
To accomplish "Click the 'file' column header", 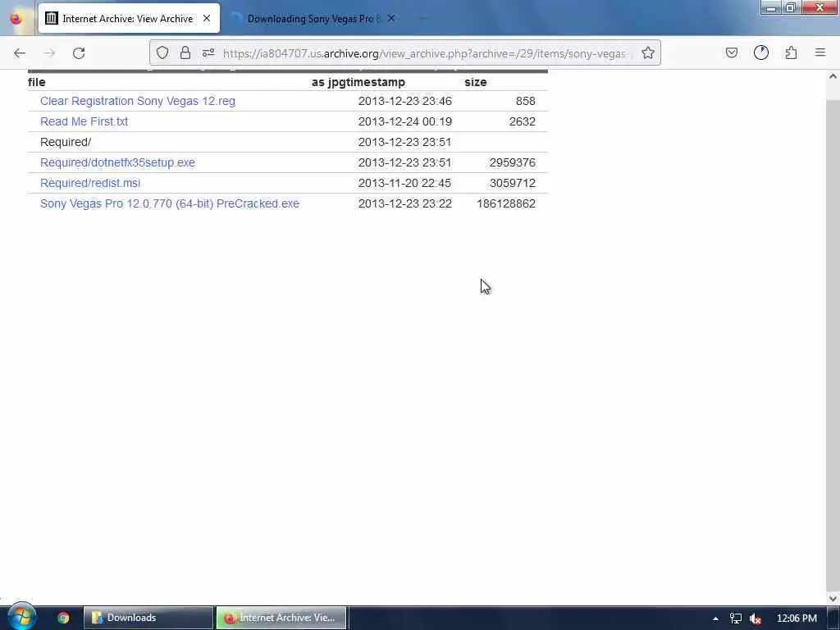I will click(x=36, y=82).
